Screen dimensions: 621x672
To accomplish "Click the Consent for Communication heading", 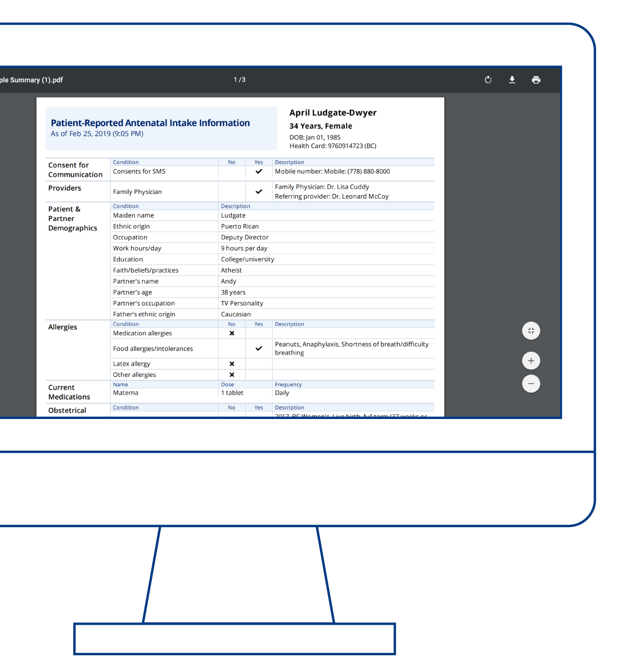I will coord(75,170).
